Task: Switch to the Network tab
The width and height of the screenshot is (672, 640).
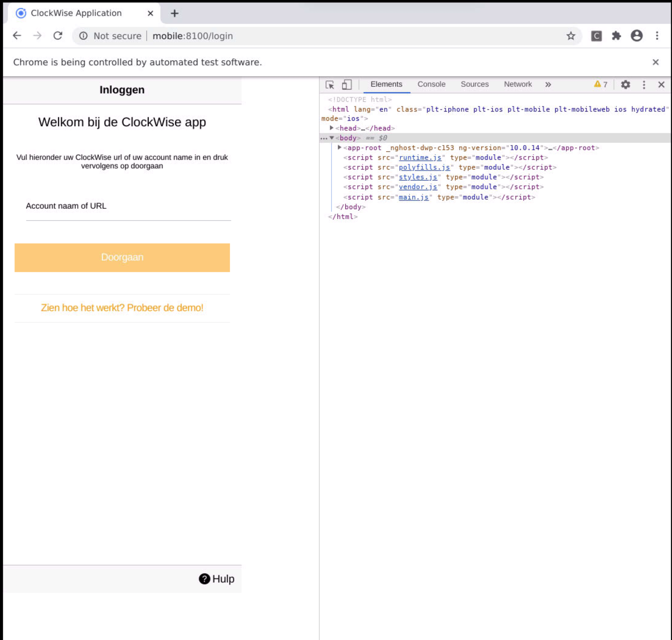Action: click(x=518, y=84)
